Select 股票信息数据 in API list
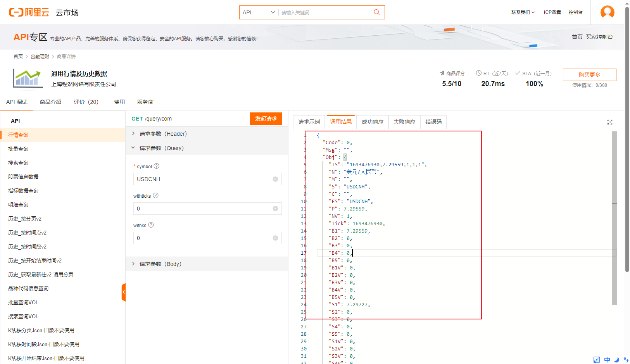Viewport: 630px width, 364px height. click(x=62, y=177)
